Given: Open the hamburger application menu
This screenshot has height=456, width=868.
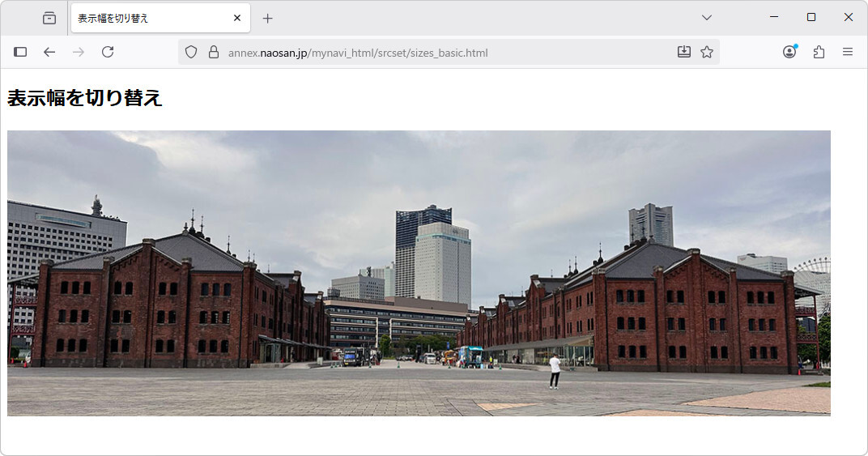Looking at the screenshot, I should click(x=848, y=52).
